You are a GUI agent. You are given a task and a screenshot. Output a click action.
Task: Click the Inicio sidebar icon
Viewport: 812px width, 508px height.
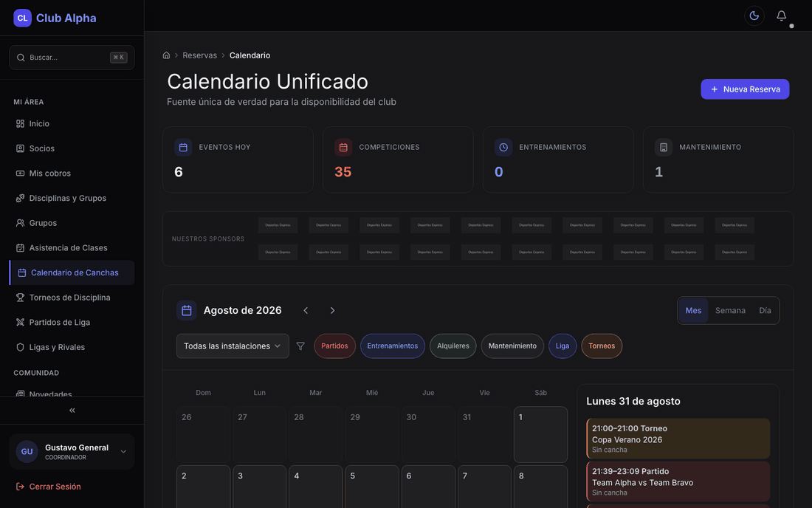[20, 124]
